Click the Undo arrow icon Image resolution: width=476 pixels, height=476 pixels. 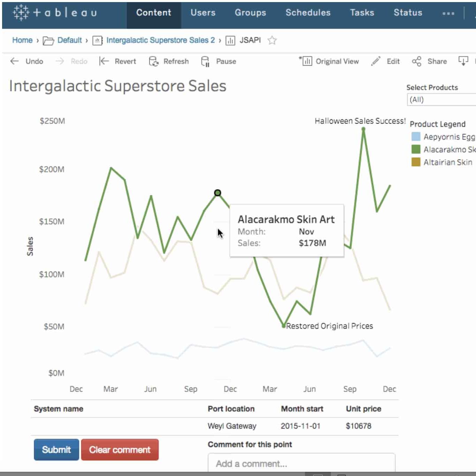[14, 61]
